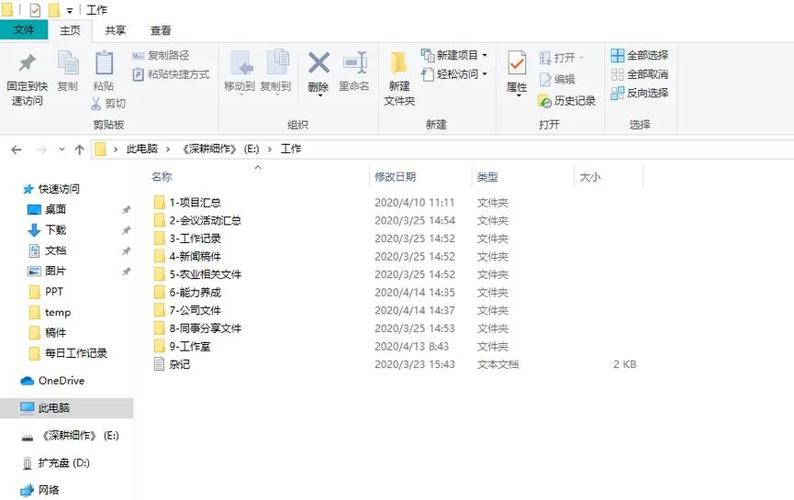The width and height of the screenshot is (794, 500).
Task: Sort files by Date Modified column header
Action: (395, 177)
